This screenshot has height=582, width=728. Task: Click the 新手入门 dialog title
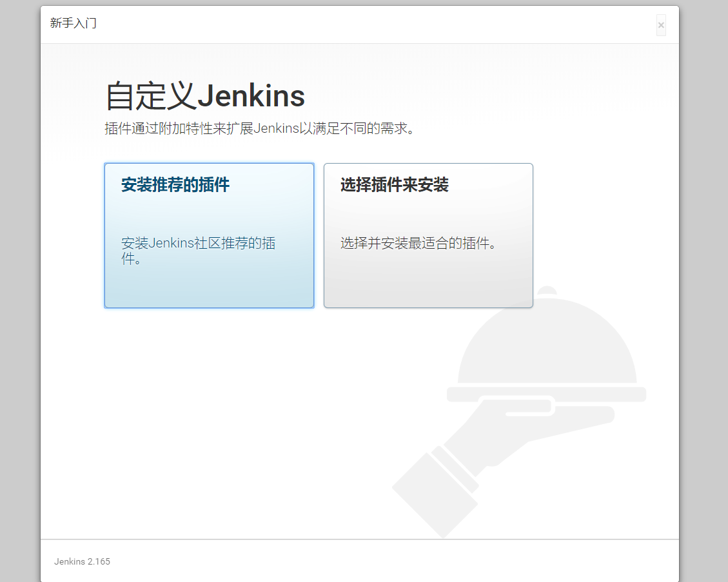(74, 23)
